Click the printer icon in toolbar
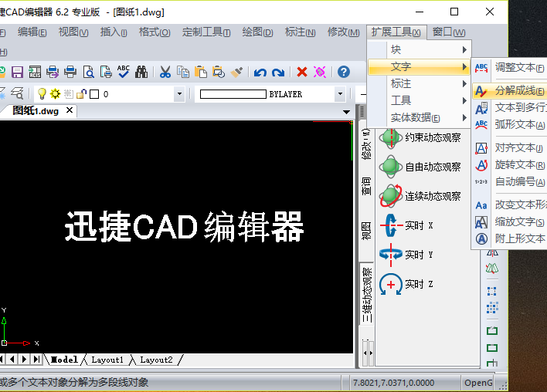 70,72
